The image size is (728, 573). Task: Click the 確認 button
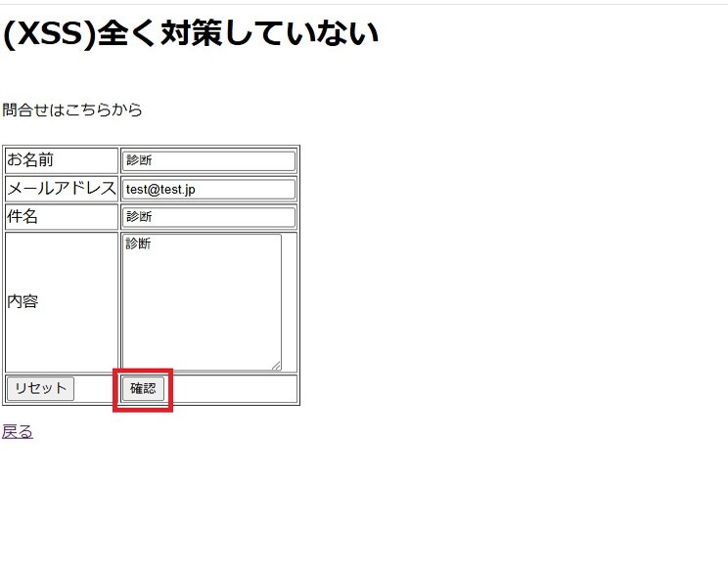coord(143,389)
